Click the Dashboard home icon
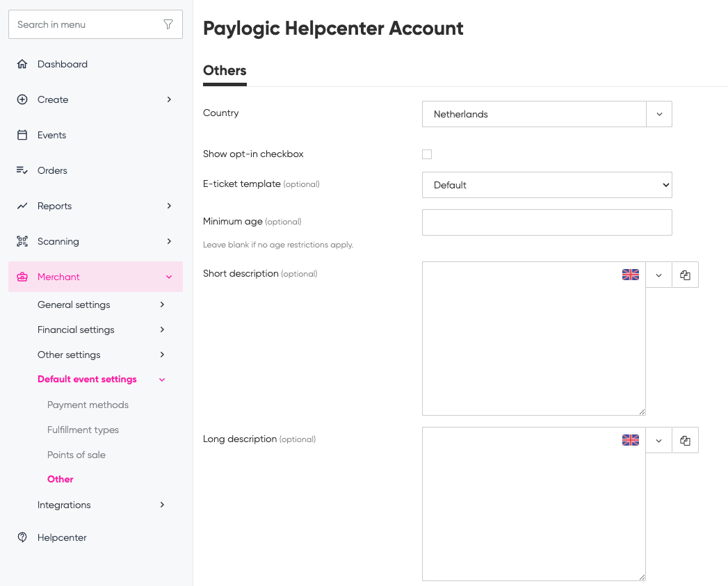 (22, 64)
